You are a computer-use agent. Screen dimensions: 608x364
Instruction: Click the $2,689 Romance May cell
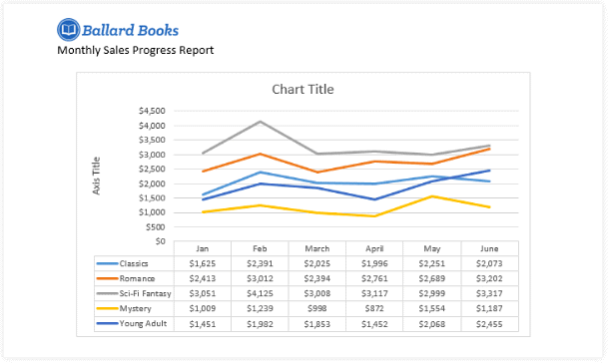tap(432, 279)
